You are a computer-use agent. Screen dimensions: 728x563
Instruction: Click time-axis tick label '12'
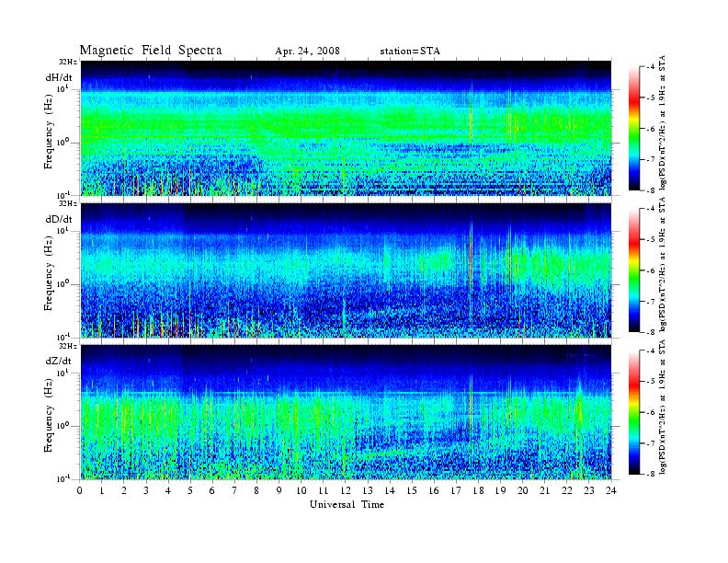pyautogui.click(x=345, y=490)
